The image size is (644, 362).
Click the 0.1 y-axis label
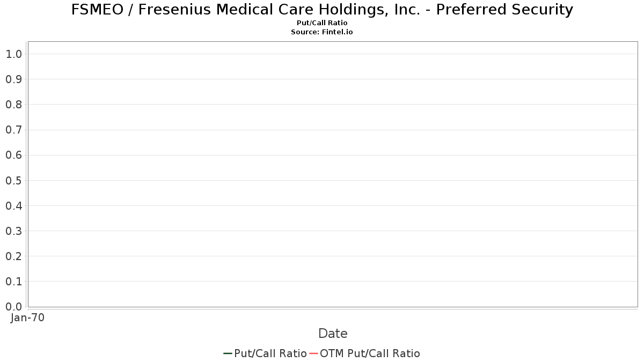[x=13, y=282]
